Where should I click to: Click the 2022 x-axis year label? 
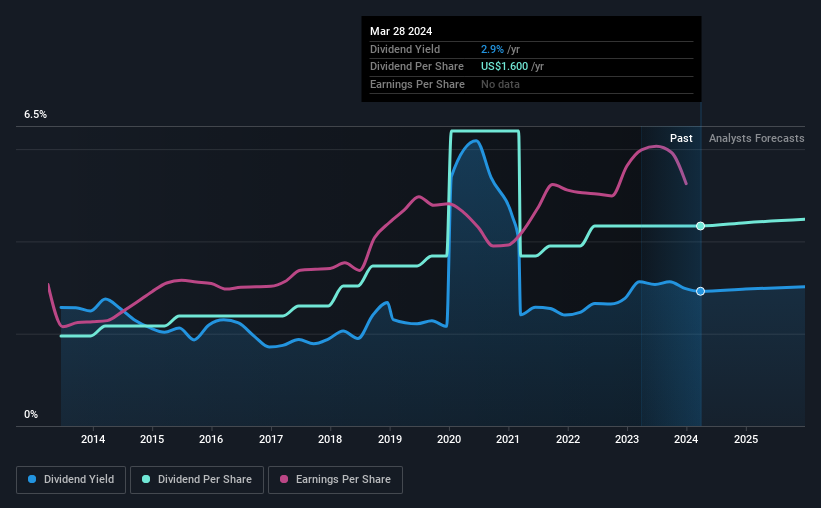tap(568, 439)
